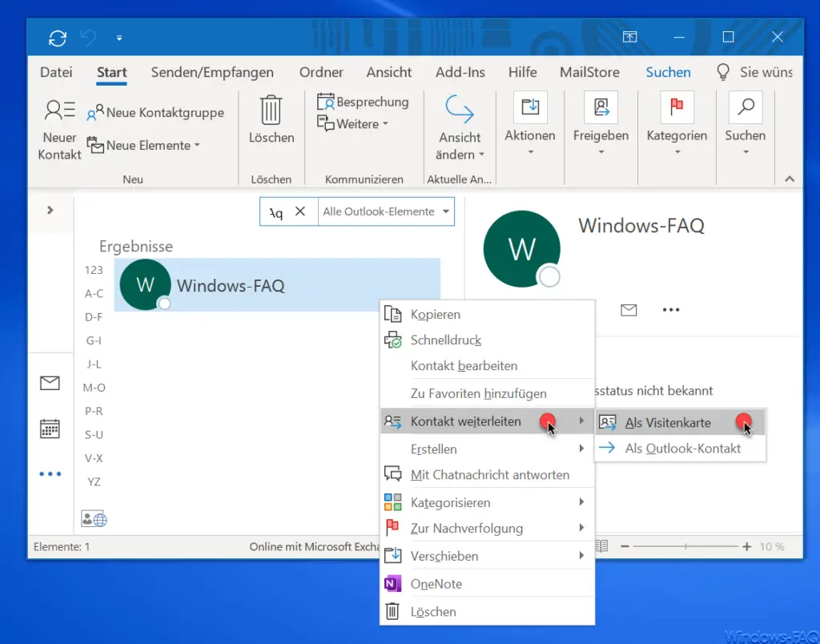The image size is (820, 644).
Task: Open the Add-Ins tab
Action: click(460, 72)
